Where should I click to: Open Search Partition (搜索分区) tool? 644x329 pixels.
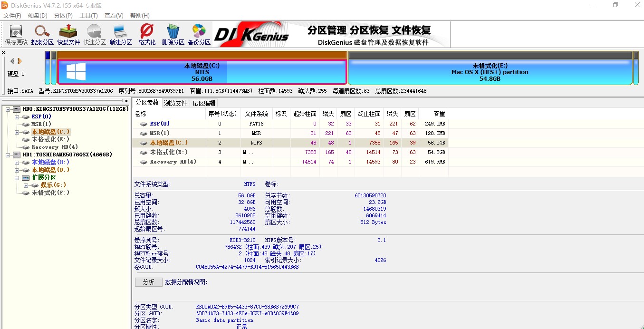[x=42, y=35]
